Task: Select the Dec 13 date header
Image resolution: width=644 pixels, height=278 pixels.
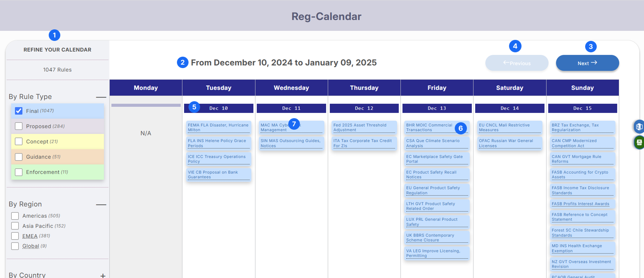Action: (x=436, y=108)
